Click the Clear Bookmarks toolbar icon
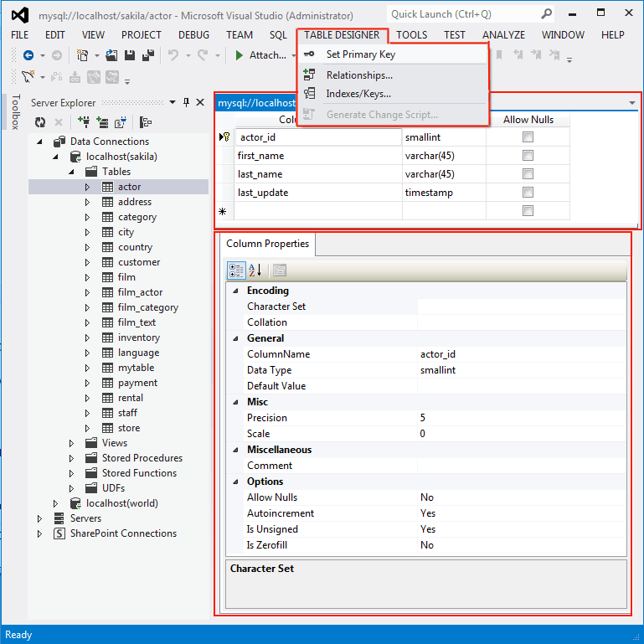Screen dimensions: 644x644 click(554, 54)
